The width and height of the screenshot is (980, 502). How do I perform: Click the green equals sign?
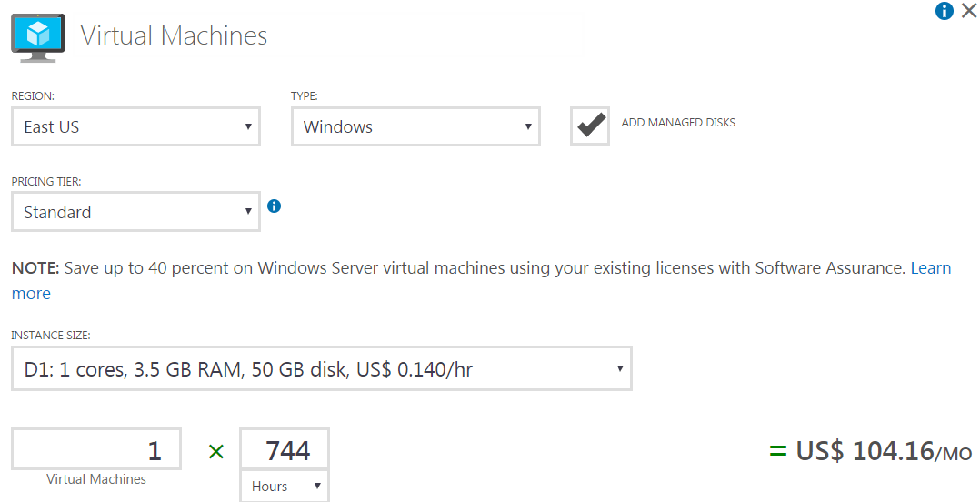777,450
